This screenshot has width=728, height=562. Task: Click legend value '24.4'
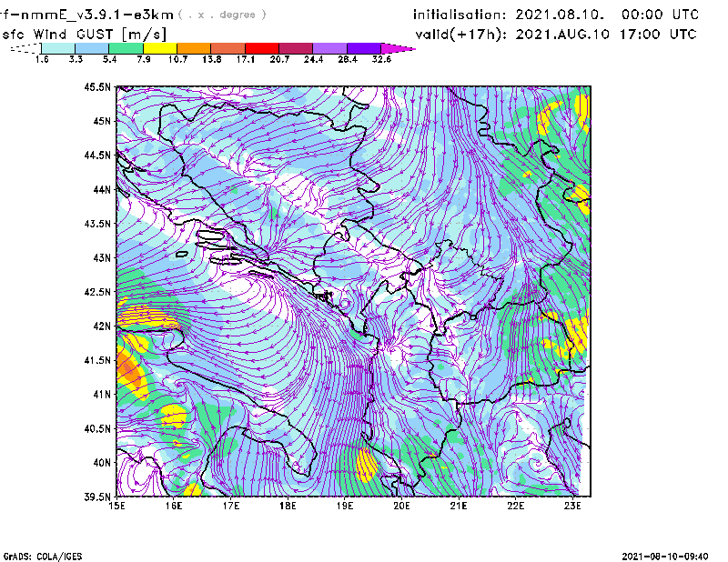(313, 59)
